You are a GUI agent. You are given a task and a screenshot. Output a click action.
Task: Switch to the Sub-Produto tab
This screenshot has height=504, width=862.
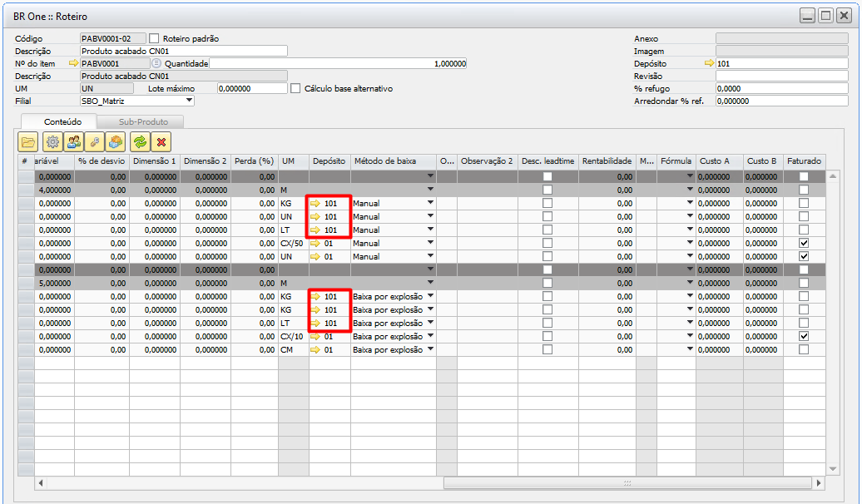(143, 121)
